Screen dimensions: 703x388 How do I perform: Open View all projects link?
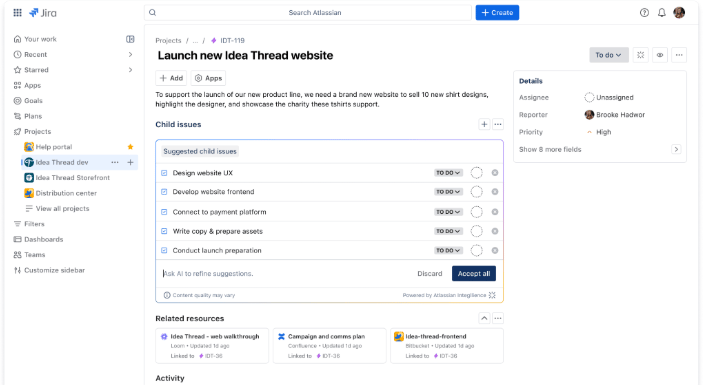pyautogui.click(x=57, y=209)
